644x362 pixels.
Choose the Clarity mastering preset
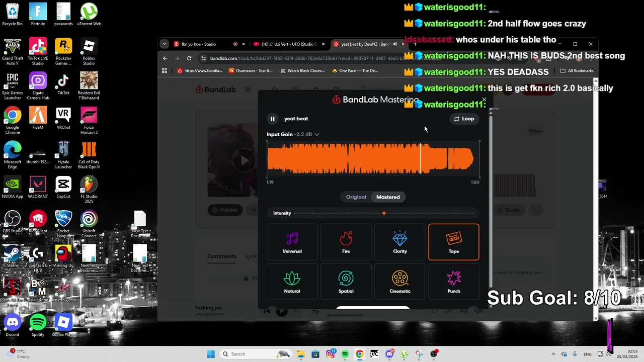[x=400, y=242]
